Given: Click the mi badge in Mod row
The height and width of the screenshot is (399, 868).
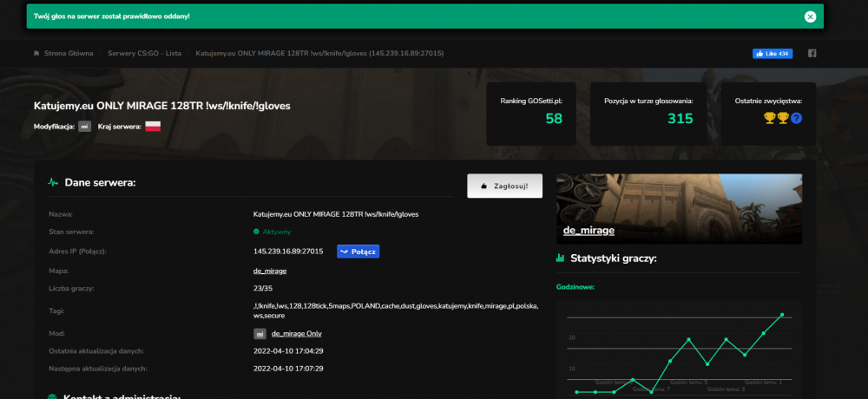Looking at the screenshot, I should (260, 334).
